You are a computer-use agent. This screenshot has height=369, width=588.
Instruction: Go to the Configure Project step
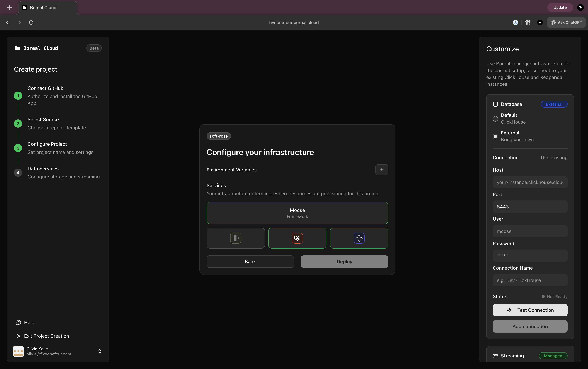tap(47, 144)
